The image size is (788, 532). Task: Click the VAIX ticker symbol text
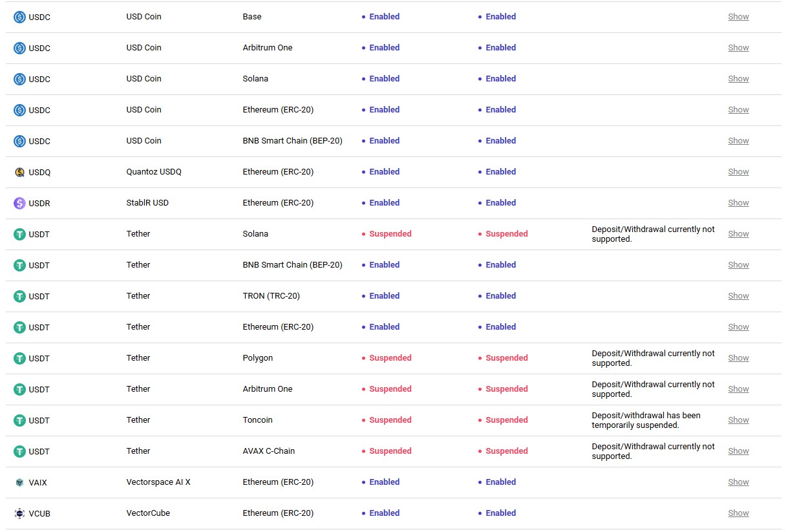38,483
